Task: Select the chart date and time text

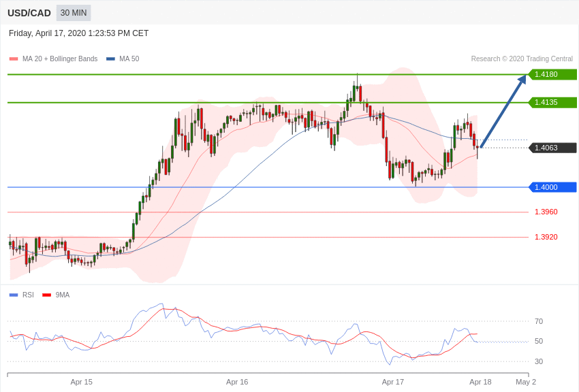Action: click(78, 33)
